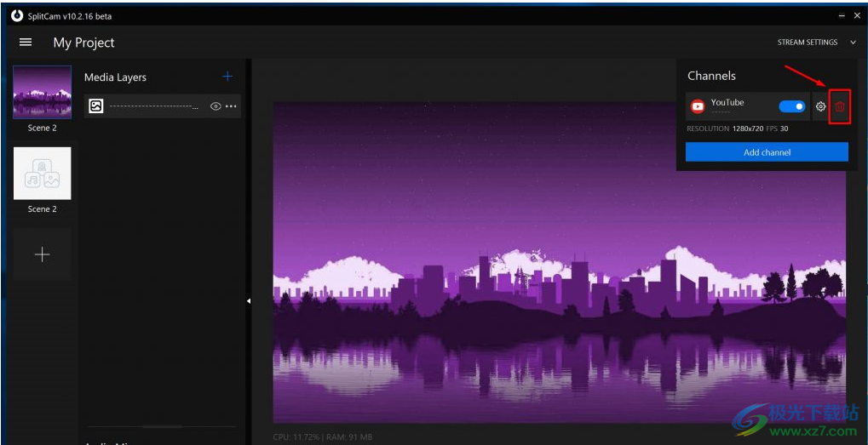Select the blank white Scene 2 thumbnail
Image resolution: width=868 pixels, height=445 pixels.
coord(42,173)
